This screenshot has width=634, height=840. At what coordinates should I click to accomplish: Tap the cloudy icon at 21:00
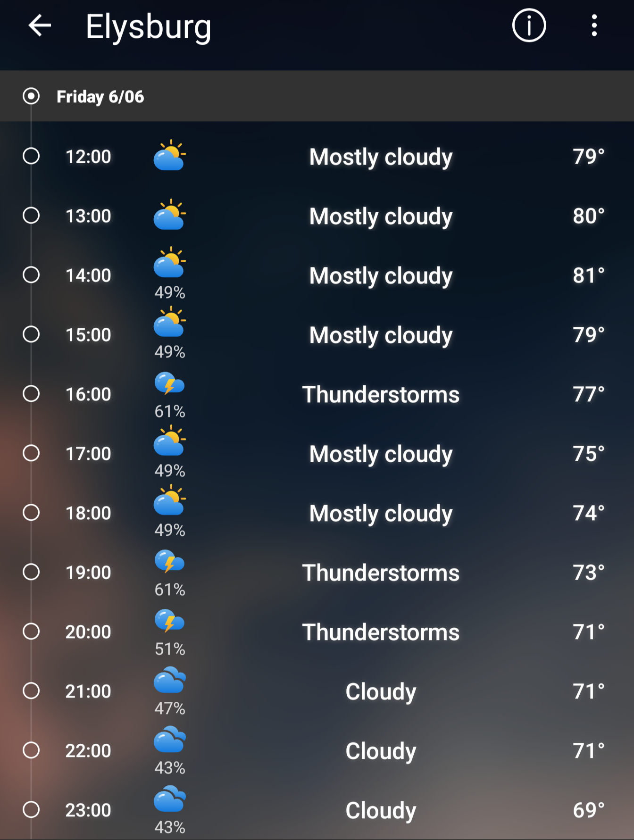(170, 680)
